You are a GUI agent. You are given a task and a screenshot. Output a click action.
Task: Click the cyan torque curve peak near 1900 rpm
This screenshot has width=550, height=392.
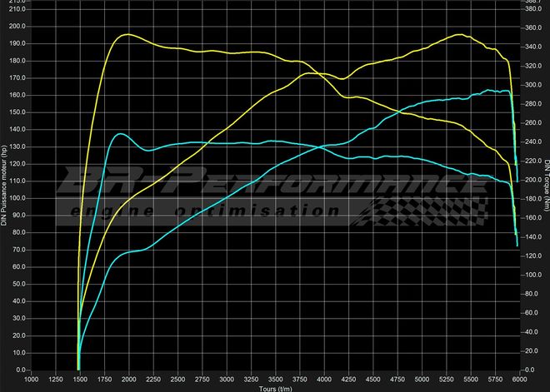(x=121, y=133)
